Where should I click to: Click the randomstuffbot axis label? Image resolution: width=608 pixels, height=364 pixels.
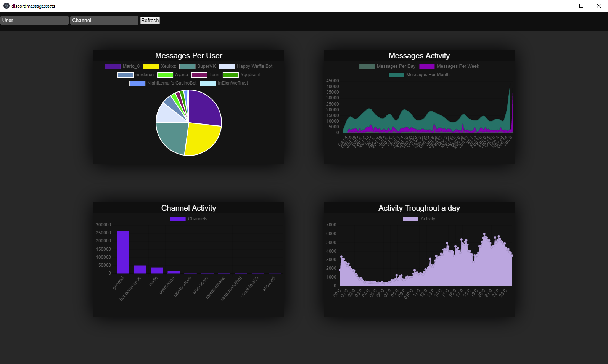231,289
